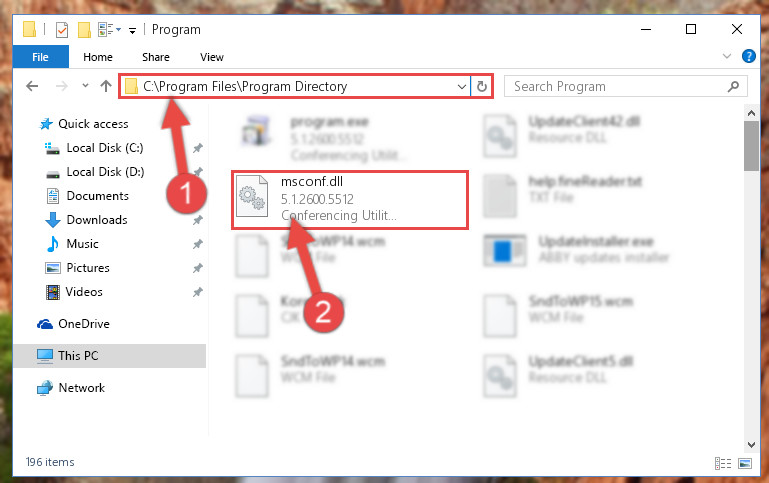This screenshot has width=769, height=483.
Task: Unpin Downloads using its pin icon
Action: pos(198,220)
